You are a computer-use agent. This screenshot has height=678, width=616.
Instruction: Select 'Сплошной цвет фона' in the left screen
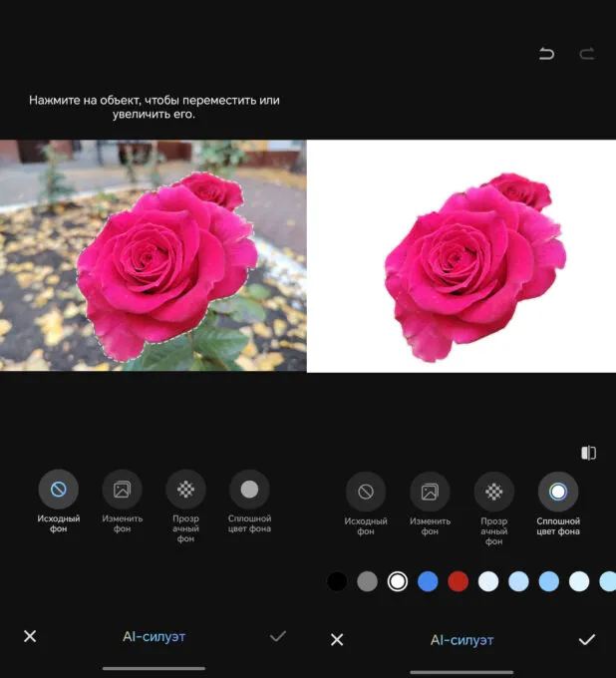pos(249,490)
